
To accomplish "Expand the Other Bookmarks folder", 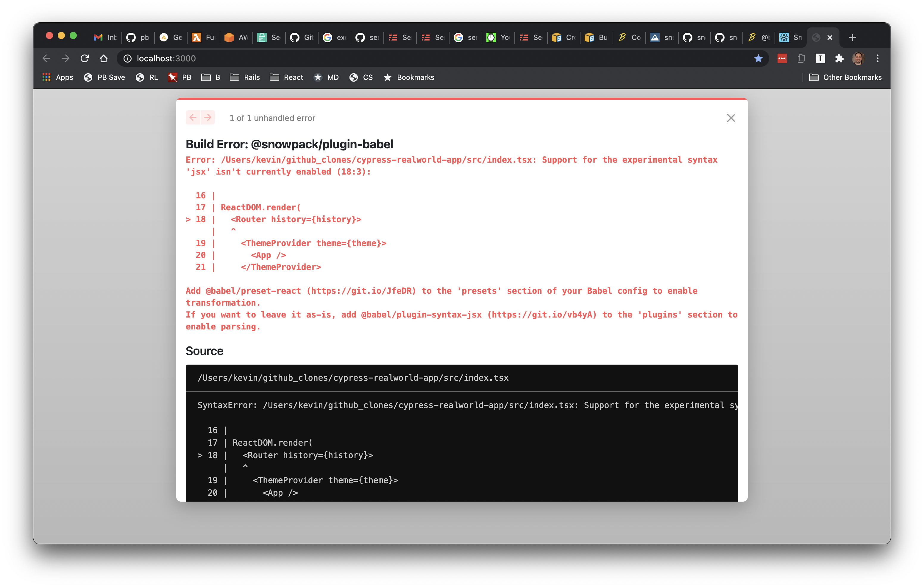I will 845,77.
